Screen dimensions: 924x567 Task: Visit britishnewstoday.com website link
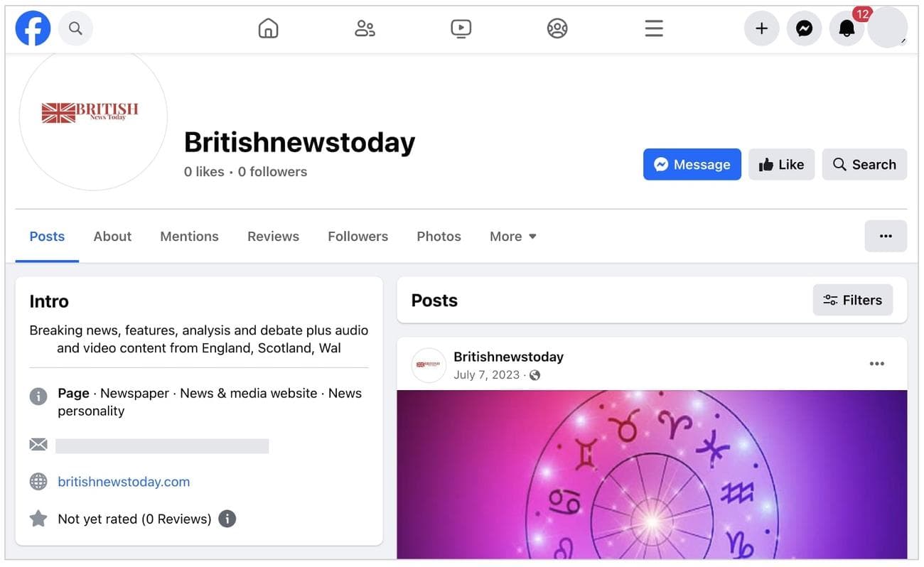pos(124,481)
